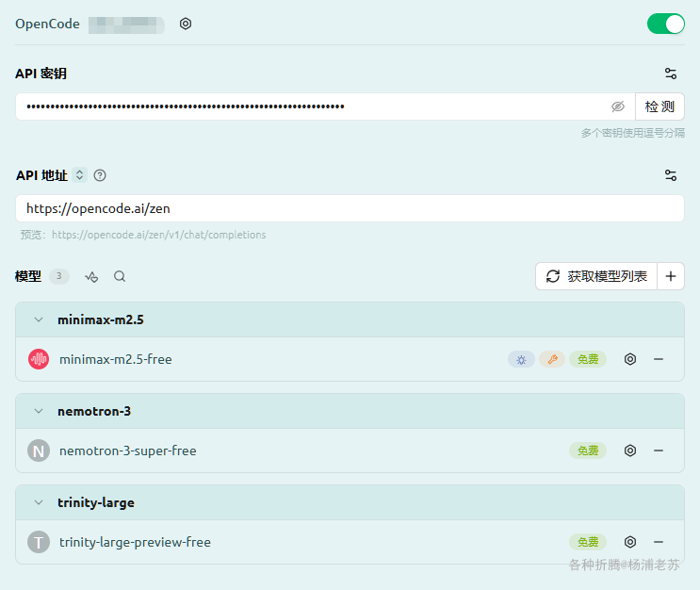700x590 pixels.
Task: Click the API 密钥 label
Action: (x=41, y=74)
